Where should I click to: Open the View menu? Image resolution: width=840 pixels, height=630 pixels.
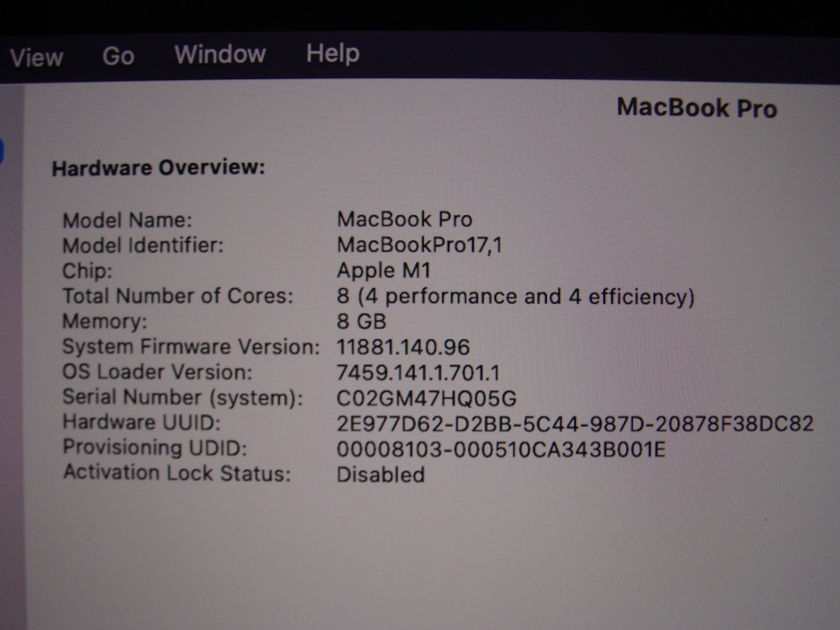click(x=36, y=57)
